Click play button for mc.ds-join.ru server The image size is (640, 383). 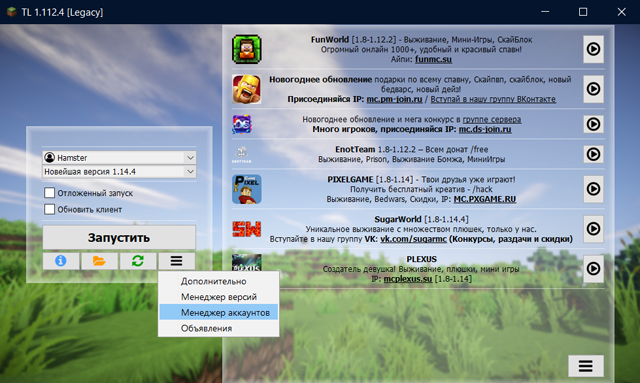tap(593, 124)
